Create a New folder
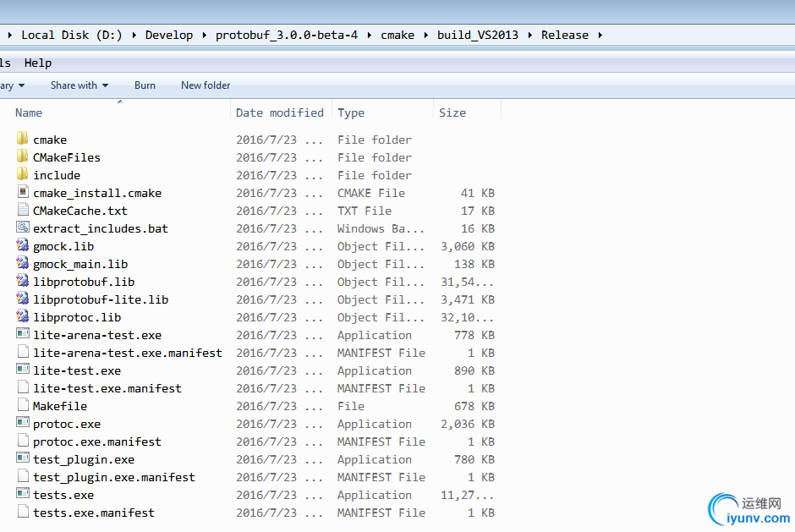This screenshot has width=795, height=532. [x=206, y=85]
